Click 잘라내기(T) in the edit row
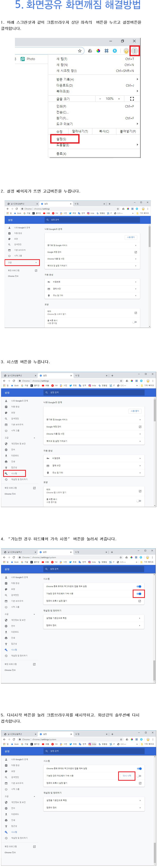The image size is (157, 868). tap(80, 131)
